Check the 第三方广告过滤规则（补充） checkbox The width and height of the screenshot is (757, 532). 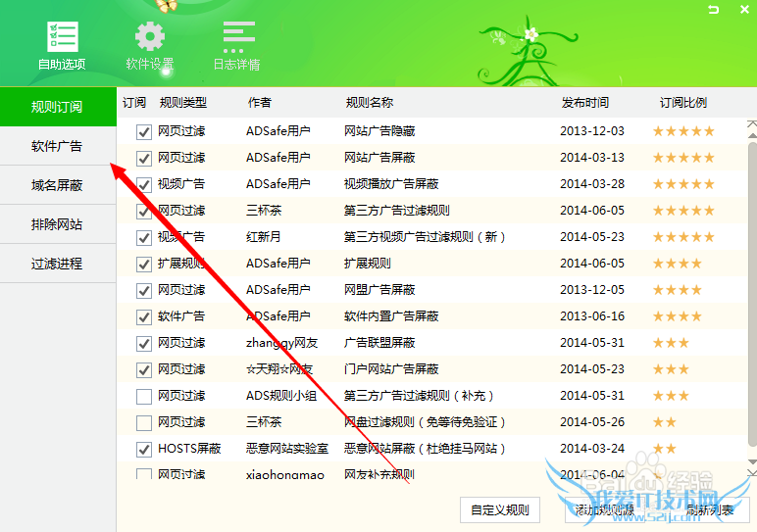(144, 397)
